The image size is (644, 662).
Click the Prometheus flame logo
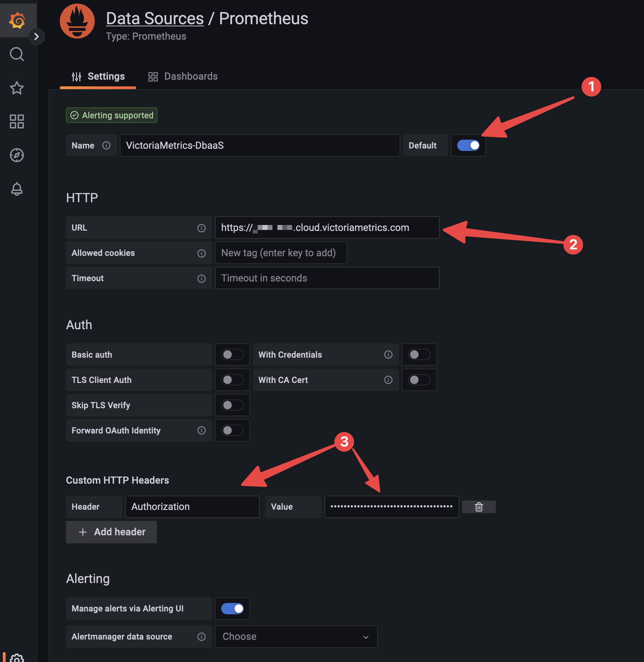tap(77, 21)
